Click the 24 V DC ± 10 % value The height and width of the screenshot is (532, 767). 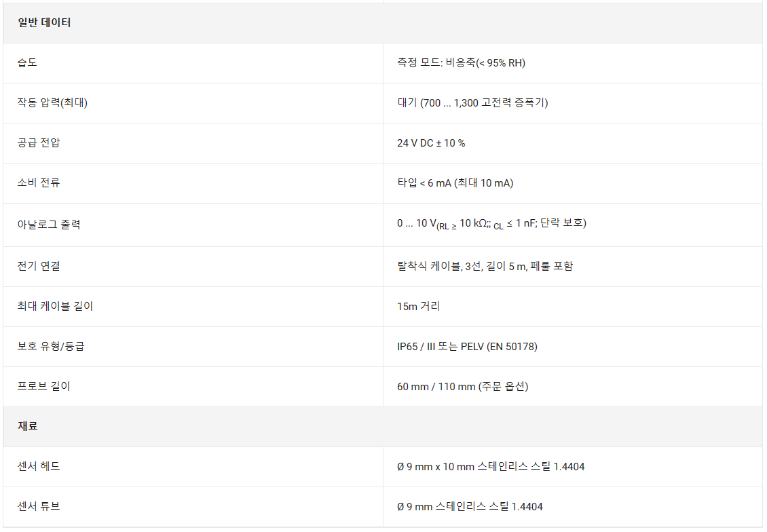(x=431, y=143)
